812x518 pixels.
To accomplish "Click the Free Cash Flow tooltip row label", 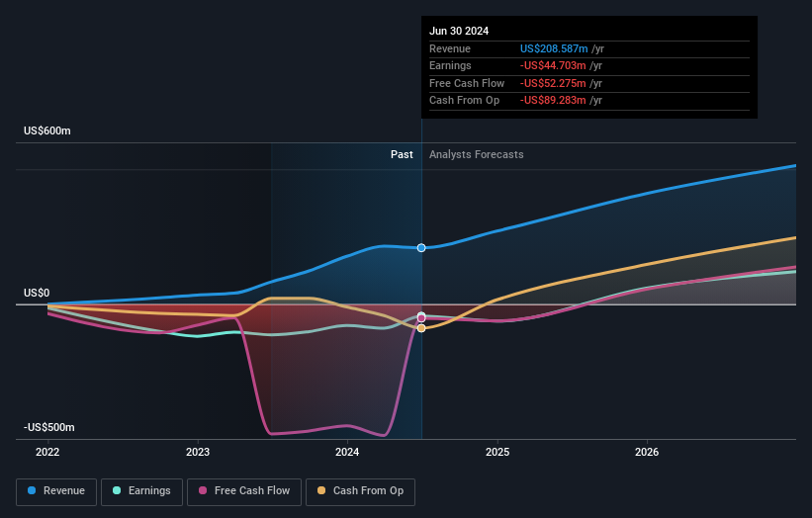I will 467,83.
